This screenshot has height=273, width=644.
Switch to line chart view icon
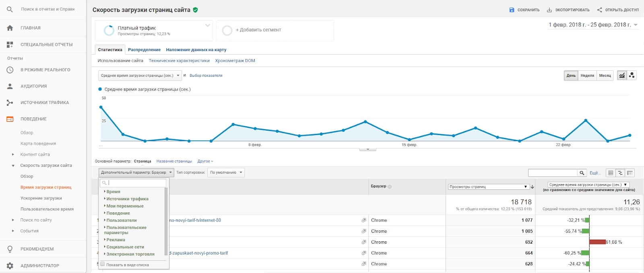622,75
